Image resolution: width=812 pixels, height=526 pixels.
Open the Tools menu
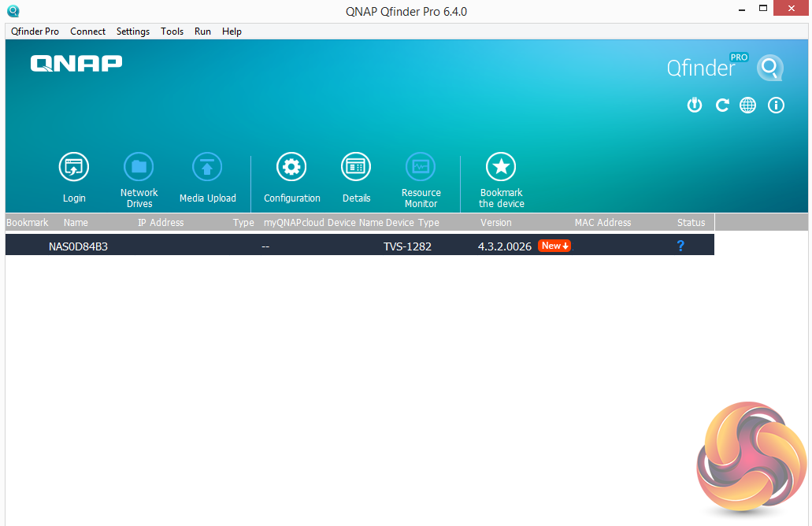tap(172, 31)
